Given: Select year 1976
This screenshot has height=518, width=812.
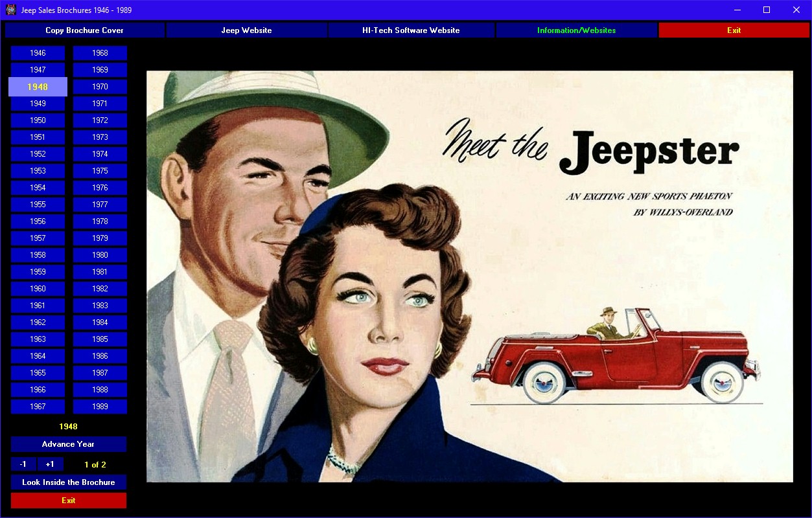Looking at the screenshot, I should (x=100, y=188).
